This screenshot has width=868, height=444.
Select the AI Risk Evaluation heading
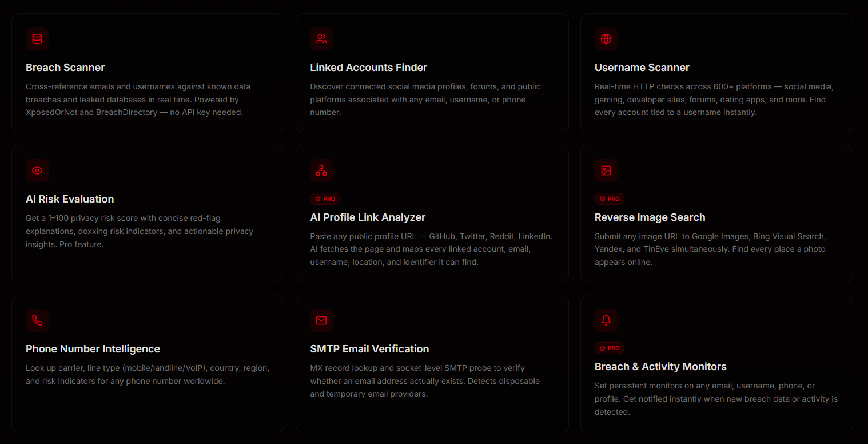pyautogui.click(x=70, y=199)
